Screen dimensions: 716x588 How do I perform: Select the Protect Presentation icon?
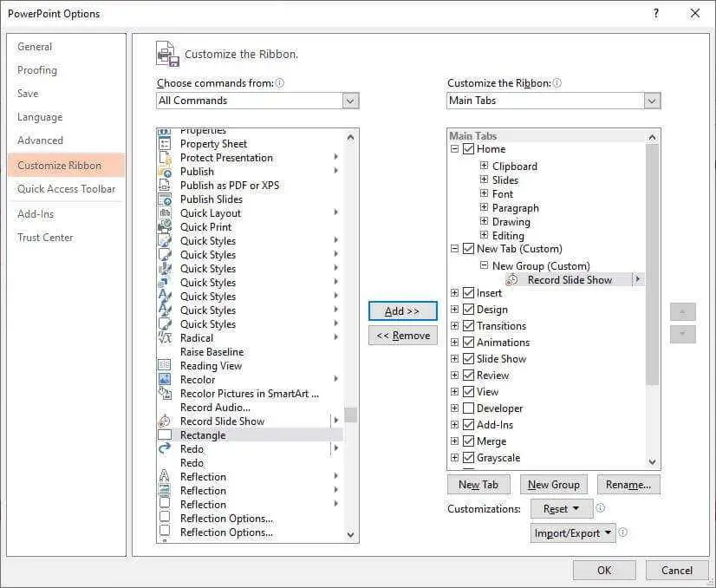point(165,158)
